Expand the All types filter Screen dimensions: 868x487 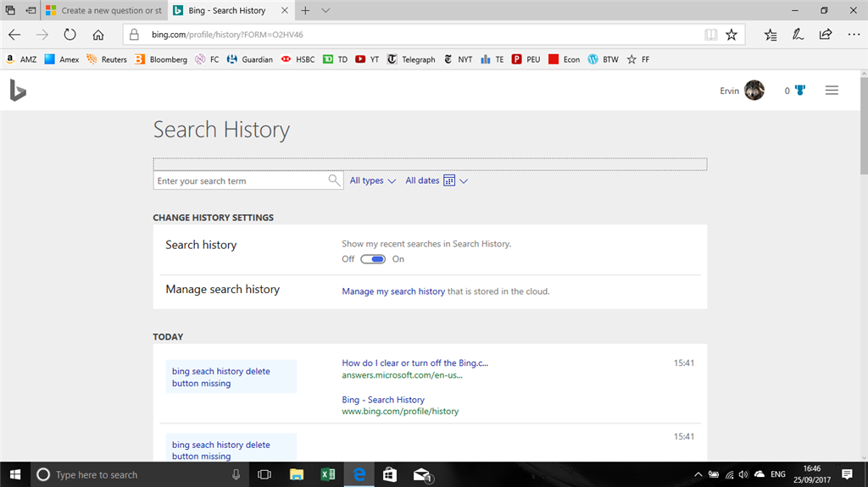pyautogui.click(x=373, y=180)
